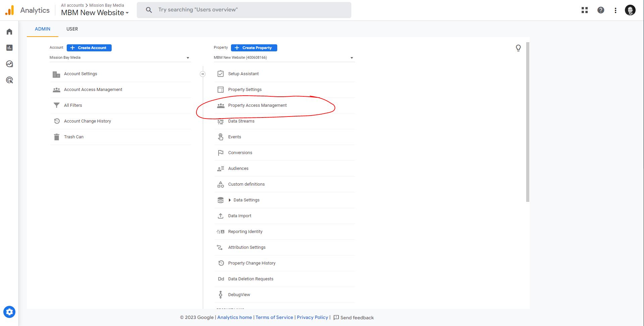Click the admin page vertical scrollbar
The height and width of the screenshot is (326, 644).
pyautogui.click(x=528, y=122)
